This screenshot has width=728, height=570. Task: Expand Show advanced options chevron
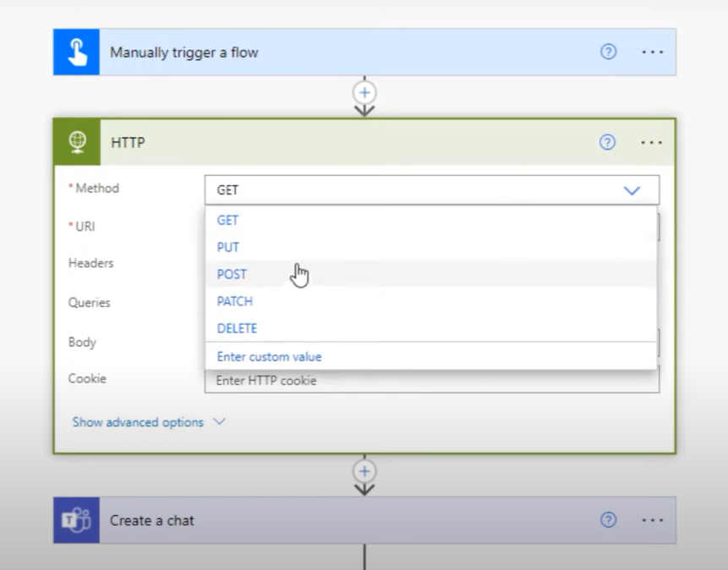coord(219,422)
